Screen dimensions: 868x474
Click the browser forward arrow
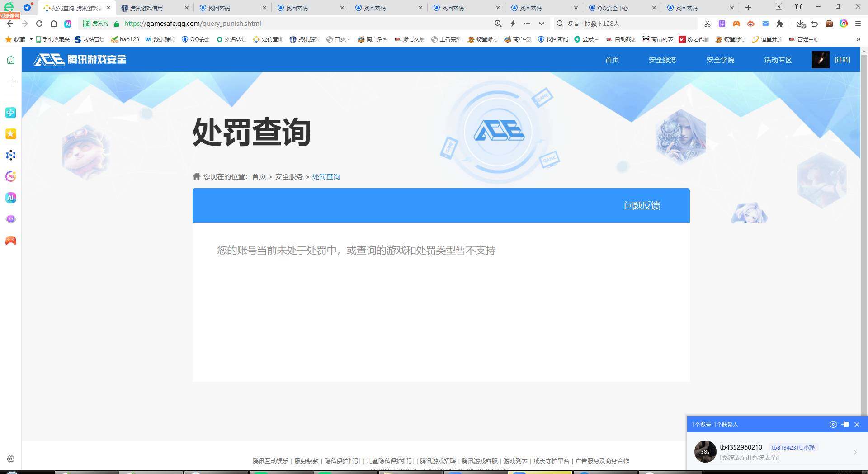(x=24, y=24)
